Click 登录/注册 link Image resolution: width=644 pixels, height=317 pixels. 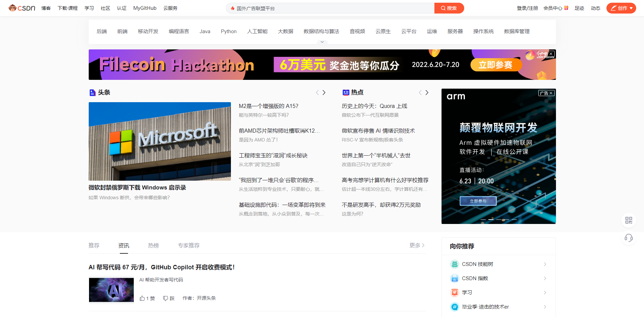pos(527,8)
